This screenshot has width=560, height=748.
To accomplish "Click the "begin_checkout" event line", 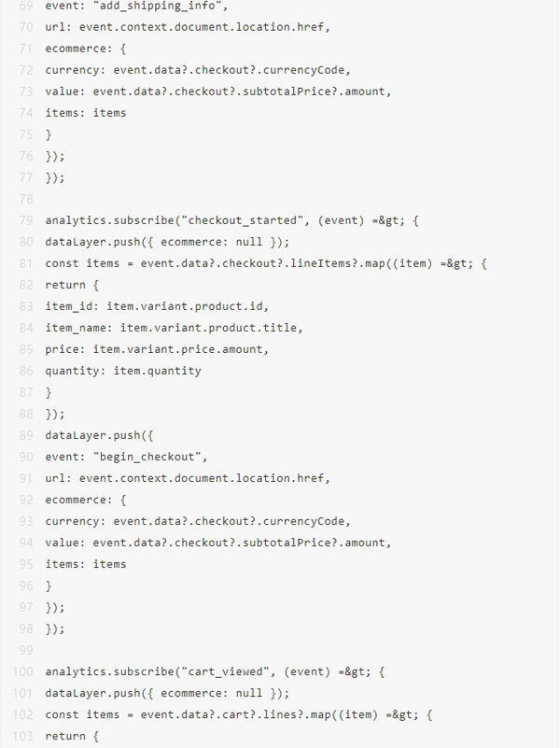I will [125, 457].
